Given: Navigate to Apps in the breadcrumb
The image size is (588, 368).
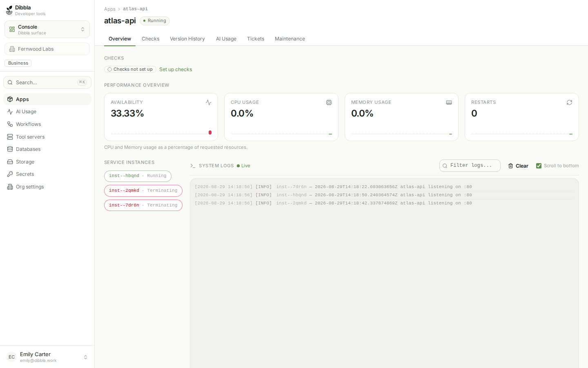Looking at the screenshot, I should coord(110,9).
